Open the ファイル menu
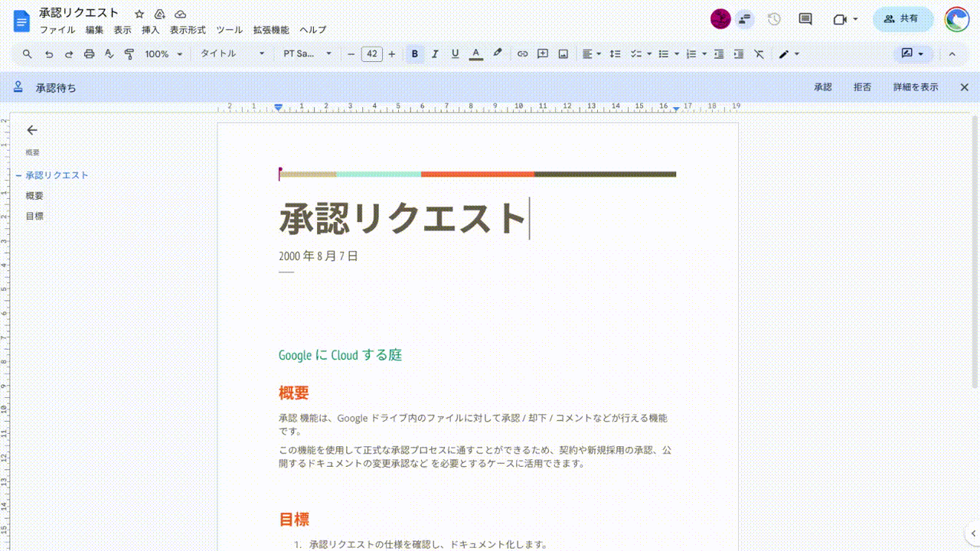Viewport: 980px width, 551px height. (57, 30)
